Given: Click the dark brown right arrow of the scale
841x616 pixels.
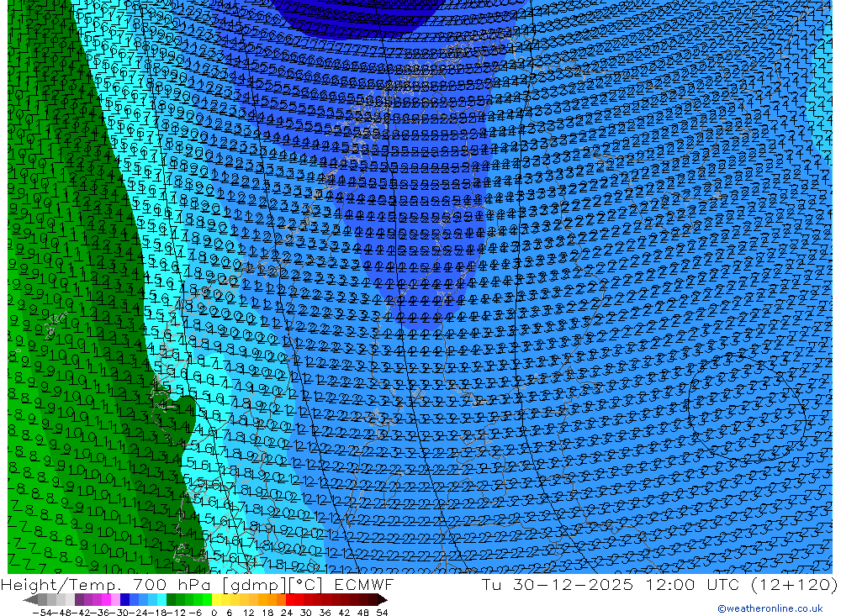Looking at the screenshot, I should click(382, 599).
